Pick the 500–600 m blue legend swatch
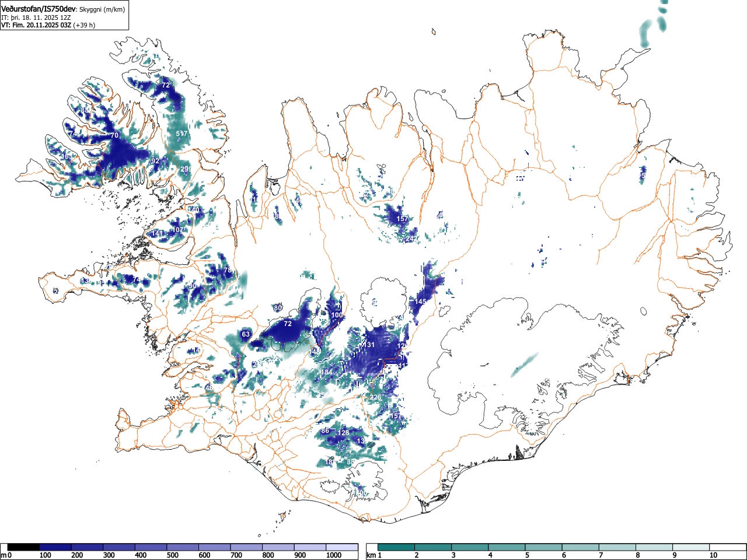Viewport: 747px width, 560px height. coord(183,547)
